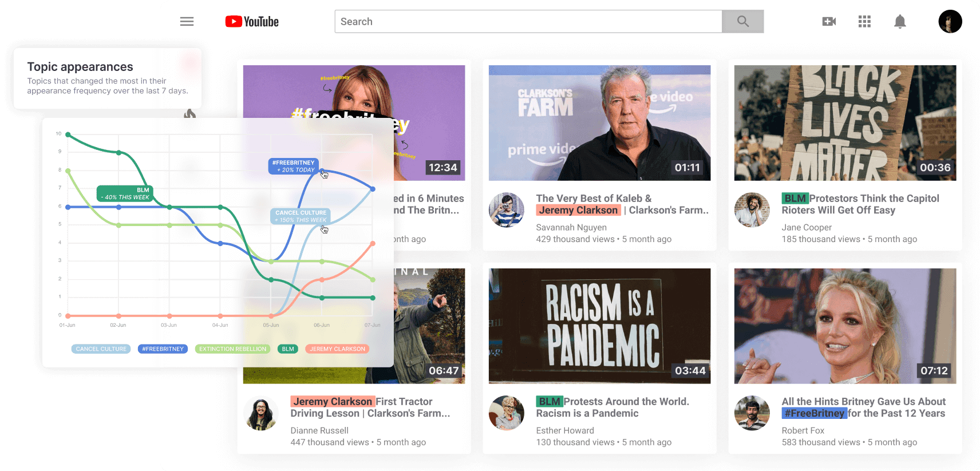This screenshot has height=471, width=980.
Task: Toggle the JEREMY CLARKSON legend tag
Action: click(337, 349)
